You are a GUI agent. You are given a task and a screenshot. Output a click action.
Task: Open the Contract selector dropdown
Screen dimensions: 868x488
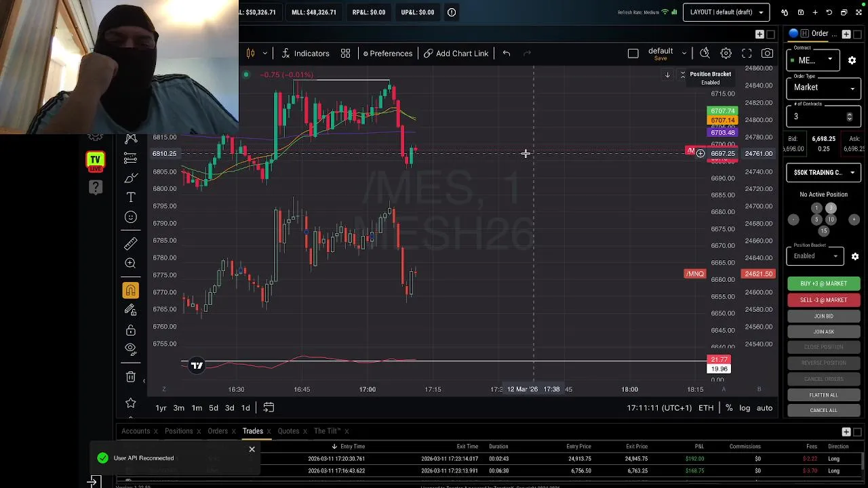(x=814, y=60)
